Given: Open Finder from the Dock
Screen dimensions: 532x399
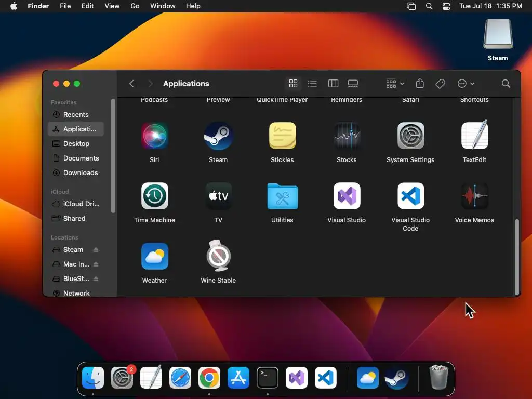Looking at the screenshot, I should click(93, 378).
